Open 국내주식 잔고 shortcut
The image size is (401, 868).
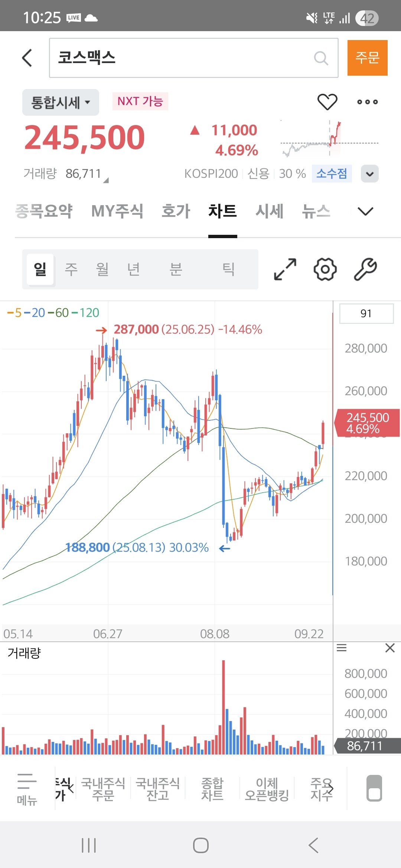point(158,789)
